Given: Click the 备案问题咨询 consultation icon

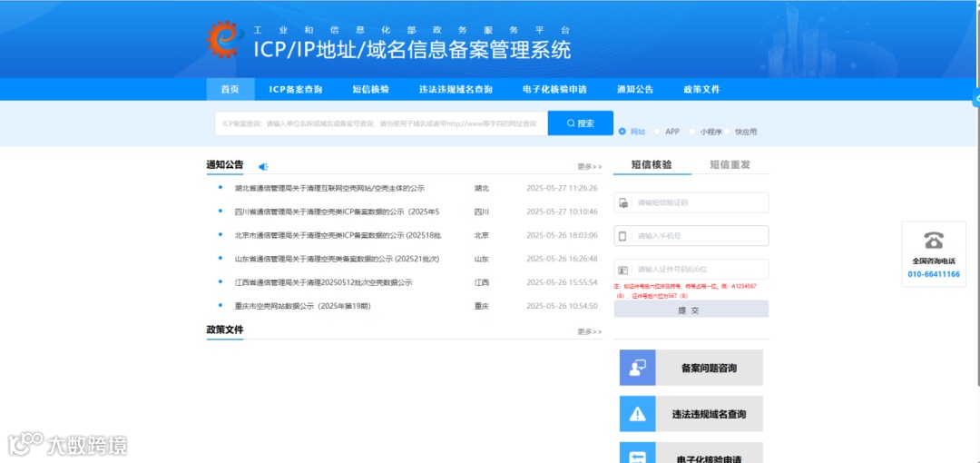Looking at the screenshot, I should pyautogui.click(x=638, y=368).
